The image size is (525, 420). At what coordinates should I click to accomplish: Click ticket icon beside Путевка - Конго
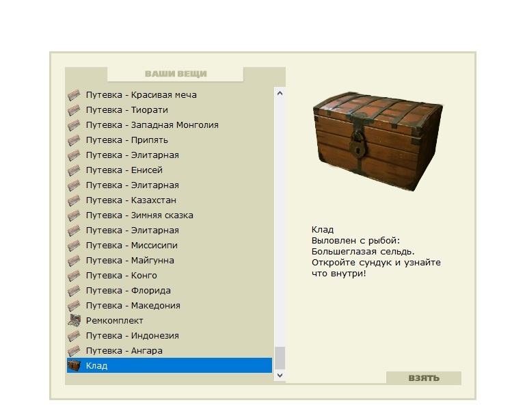click(x=74, y=276)
